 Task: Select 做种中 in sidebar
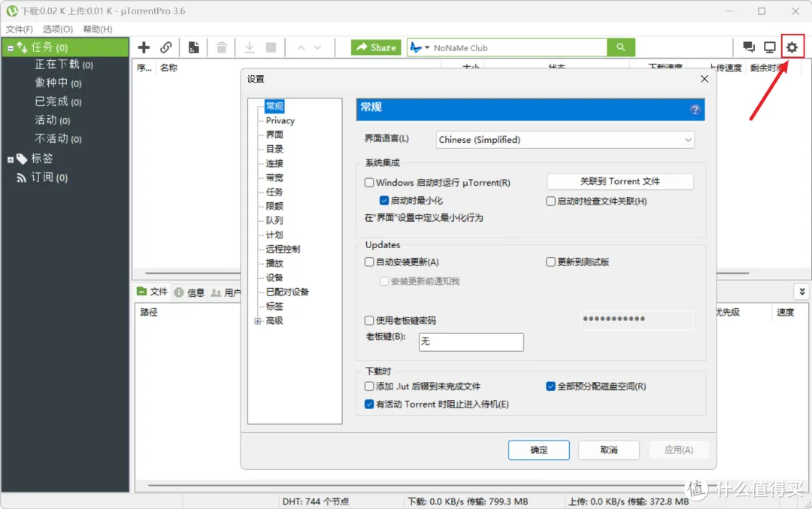coord(58,83)
